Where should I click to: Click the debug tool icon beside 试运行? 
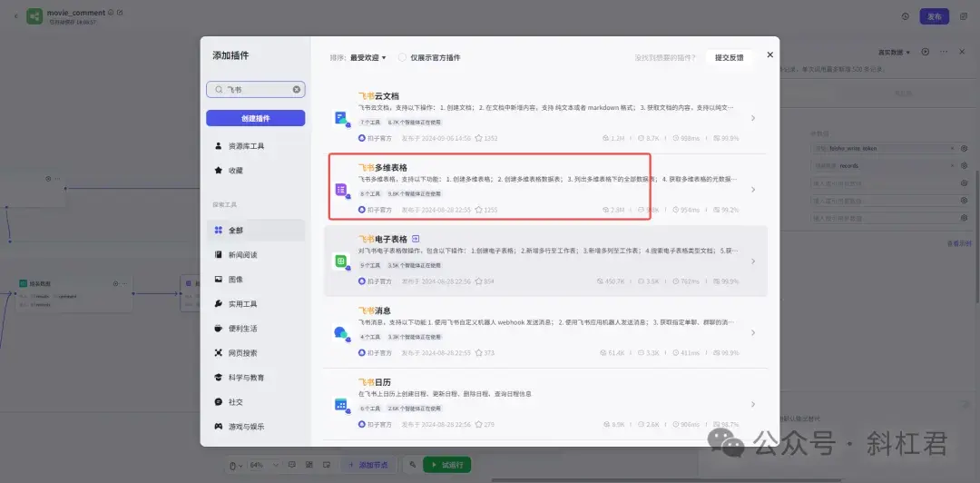click(x=412, y=465)
